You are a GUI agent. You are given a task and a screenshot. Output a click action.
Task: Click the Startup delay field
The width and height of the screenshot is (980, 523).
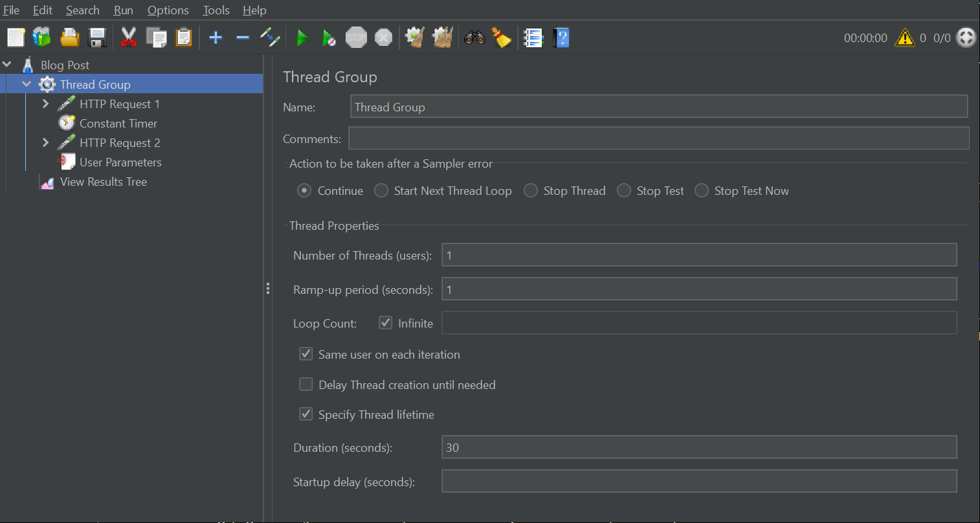(699, 481)
